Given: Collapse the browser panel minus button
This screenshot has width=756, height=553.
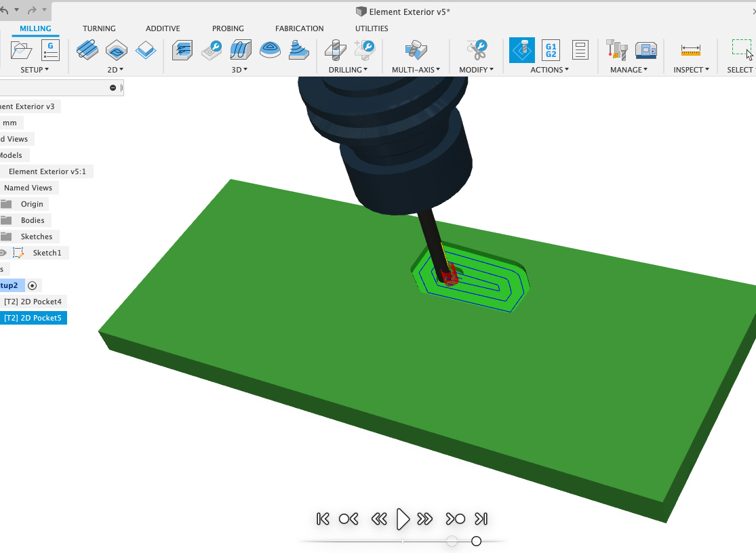Looking at the screenshot, I should pos(113,87).
